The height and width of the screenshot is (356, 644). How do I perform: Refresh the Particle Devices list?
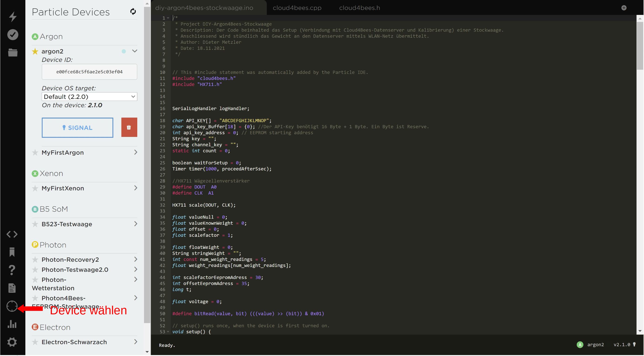(x=133, y=11)
